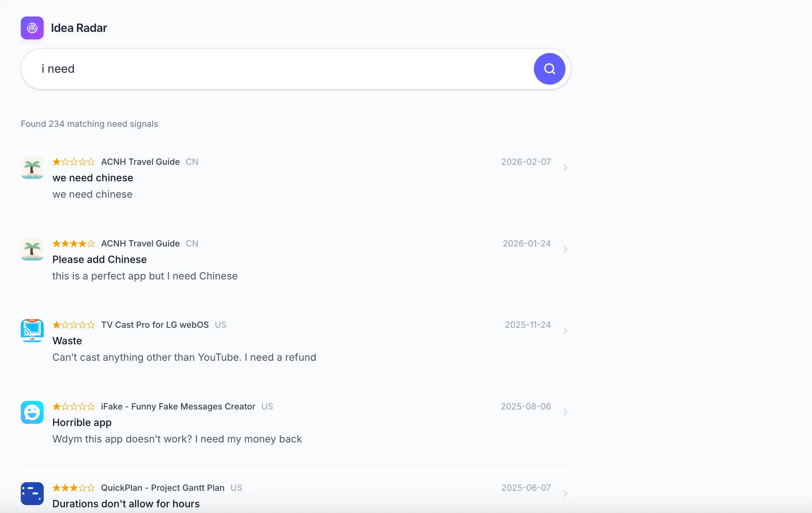Click 'ACNH Travel Guide' name in 2026-01-24 review

pyautogui.click(x=140, y=244)
